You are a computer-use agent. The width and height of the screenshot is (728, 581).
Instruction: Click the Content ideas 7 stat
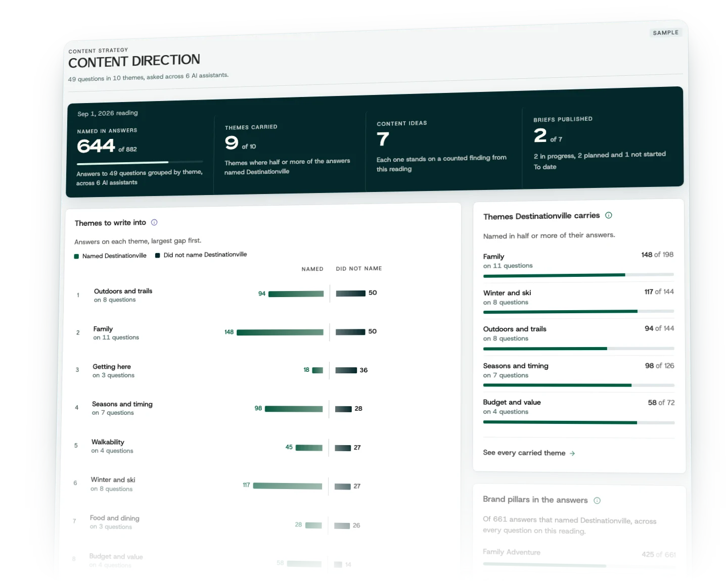(x=442, y=147)
